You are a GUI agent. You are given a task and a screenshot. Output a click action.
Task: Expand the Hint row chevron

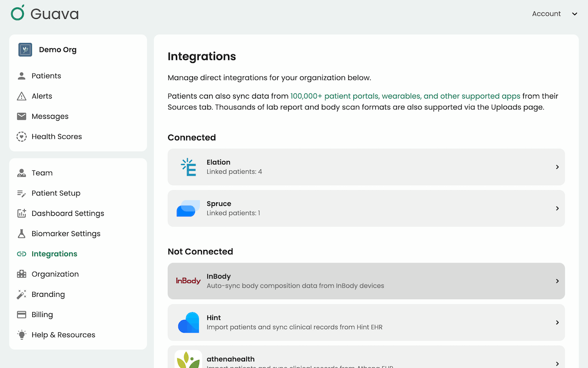click(x=557, y=322)
